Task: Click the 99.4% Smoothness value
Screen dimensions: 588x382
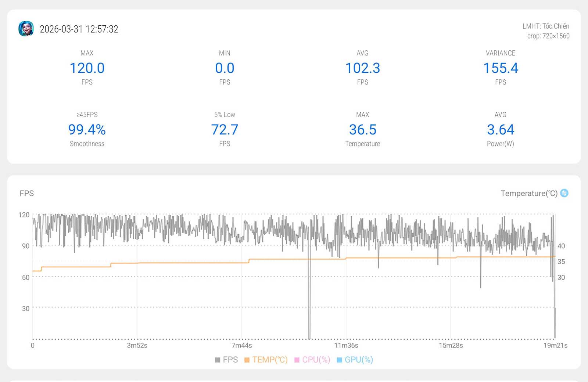Action: point(87,130)
